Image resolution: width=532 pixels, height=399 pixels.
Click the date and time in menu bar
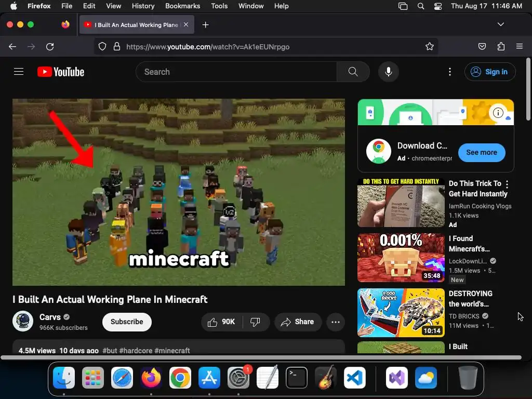pos(486,6)
